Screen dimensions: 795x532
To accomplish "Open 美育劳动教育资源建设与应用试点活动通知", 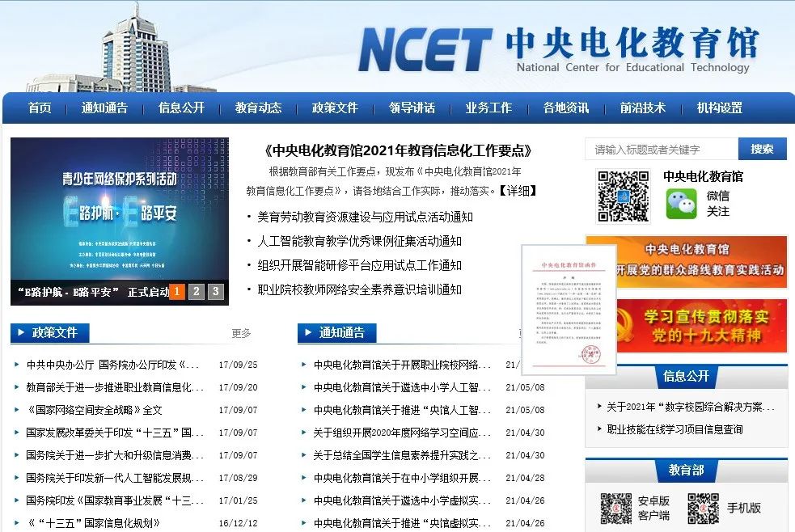I will point(365,217).
